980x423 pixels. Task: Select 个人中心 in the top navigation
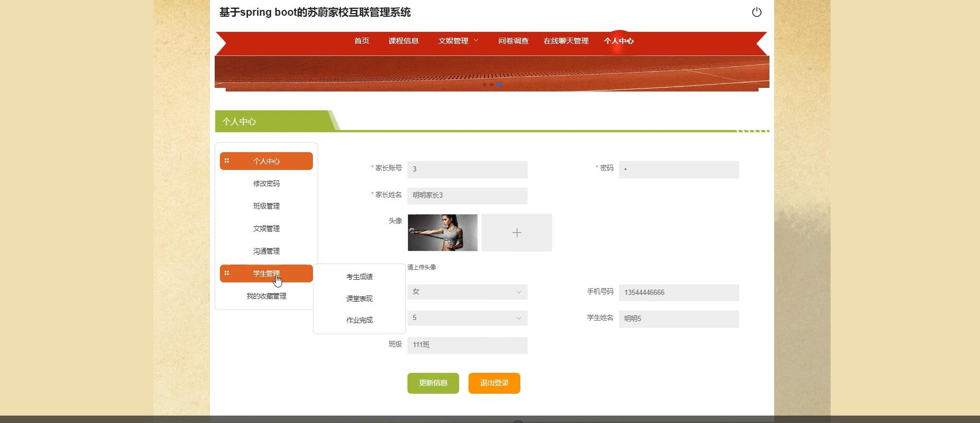point(619,41)
